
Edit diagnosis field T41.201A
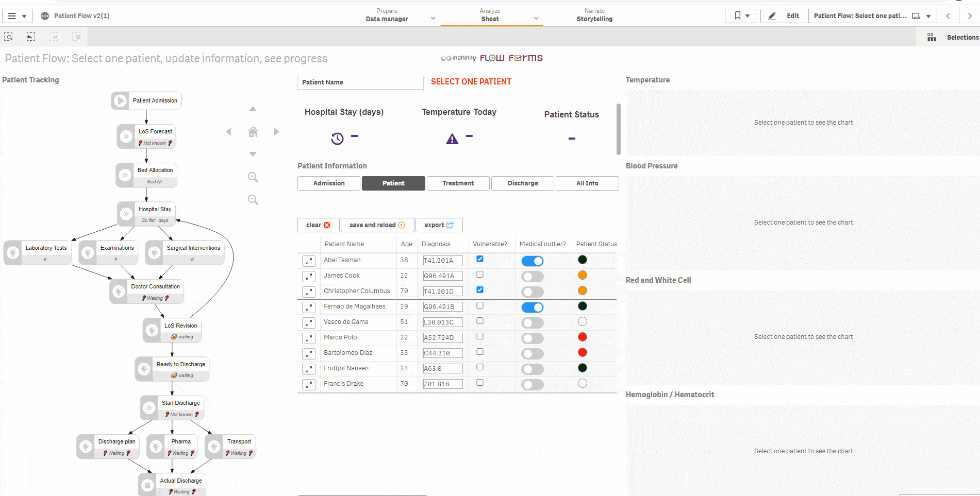tap(443, 261)
